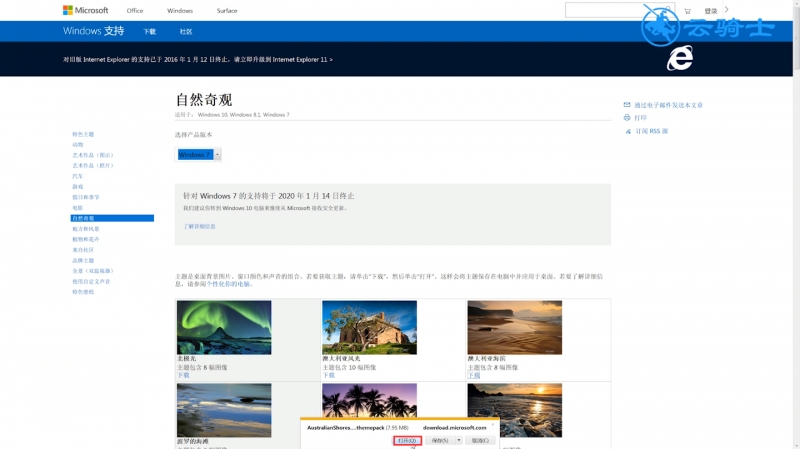Click 打开(O) in download bar
This screenshot has width=800, height=449.
pyautogui.click(x=407, y=440)
